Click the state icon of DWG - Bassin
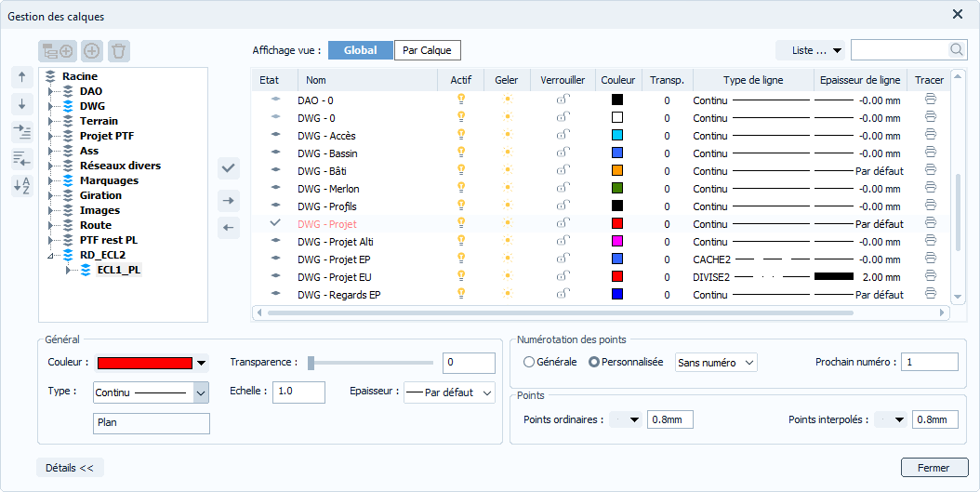The height and width of the screenshot is (492, 980). pyautogui.click(x=275, y=152)
